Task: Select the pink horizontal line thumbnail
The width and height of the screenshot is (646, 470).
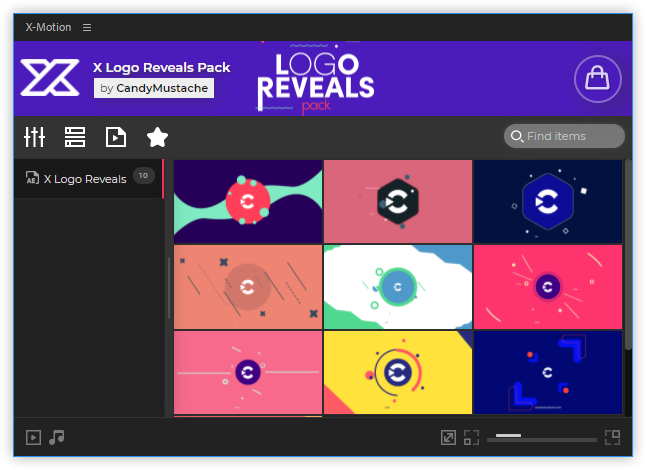Action: click(x=248, y=372)
